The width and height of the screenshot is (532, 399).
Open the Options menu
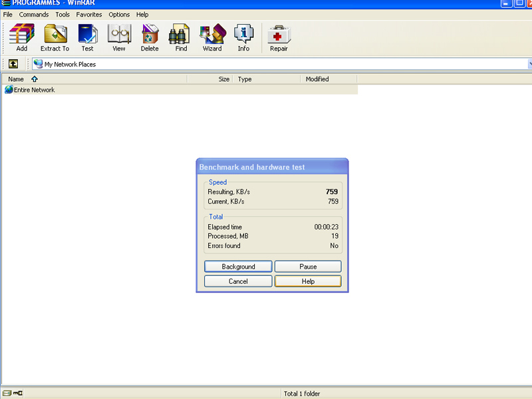pyautogui.click(x=119, y=15)
